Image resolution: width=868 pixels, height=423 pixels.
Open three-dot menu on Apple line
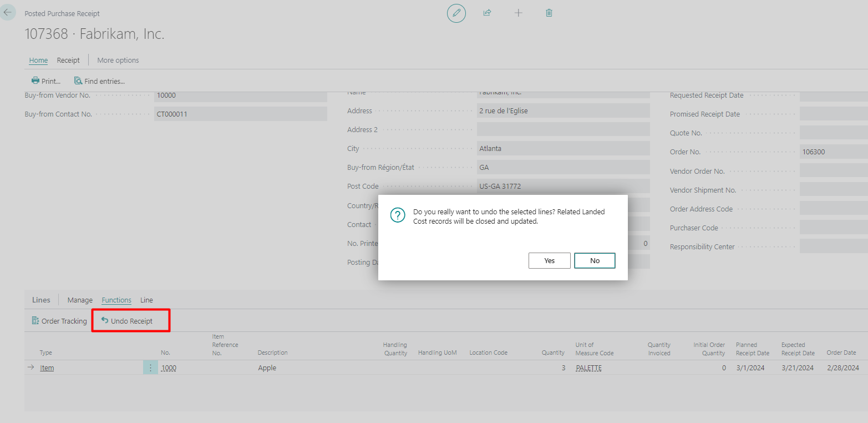coord(150,367)
